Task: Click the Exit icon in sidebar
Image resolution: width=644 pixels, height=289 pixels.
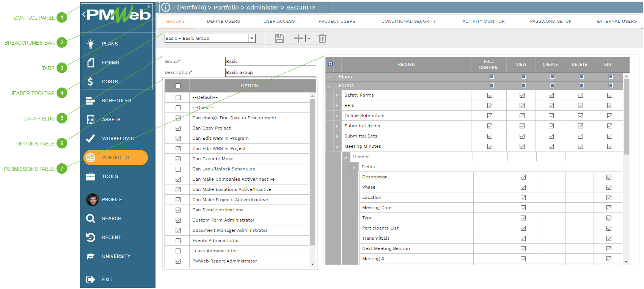Action: pyautogui.click(x=91, y=280)
